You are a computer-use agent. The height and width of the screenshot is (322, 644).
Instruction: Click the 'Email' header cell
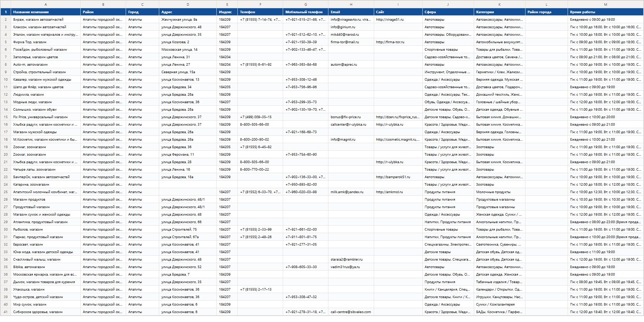tap(351, 12)
